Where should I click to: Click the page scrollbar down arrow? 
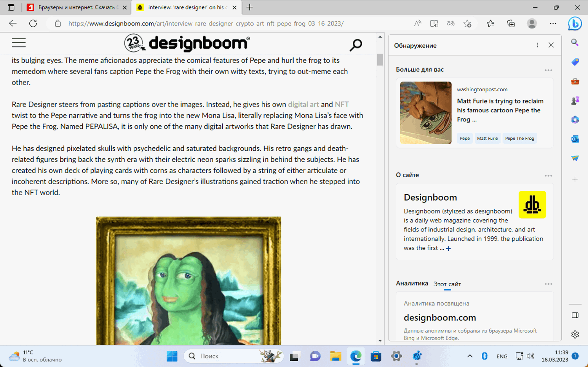tap(380, 341)
